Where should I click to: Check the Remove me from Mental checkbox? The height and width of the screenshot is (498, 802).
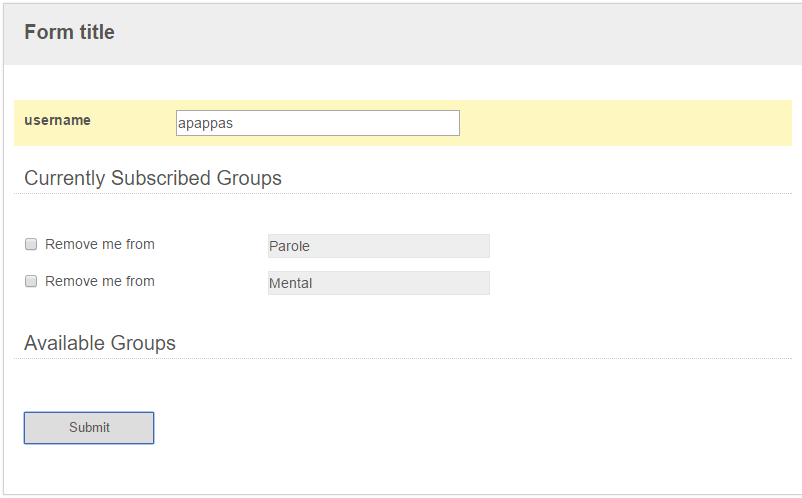31,281
